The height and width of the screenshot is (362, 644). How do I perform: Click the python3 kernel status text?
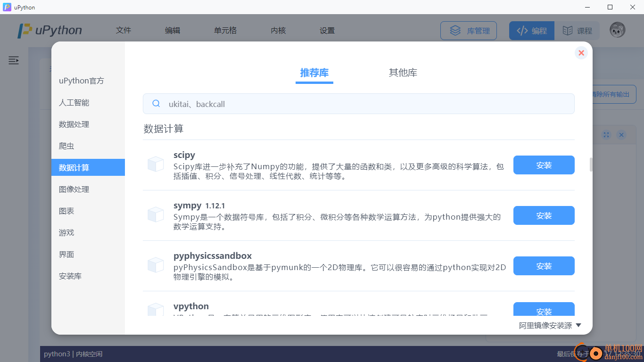click(73, 354)
